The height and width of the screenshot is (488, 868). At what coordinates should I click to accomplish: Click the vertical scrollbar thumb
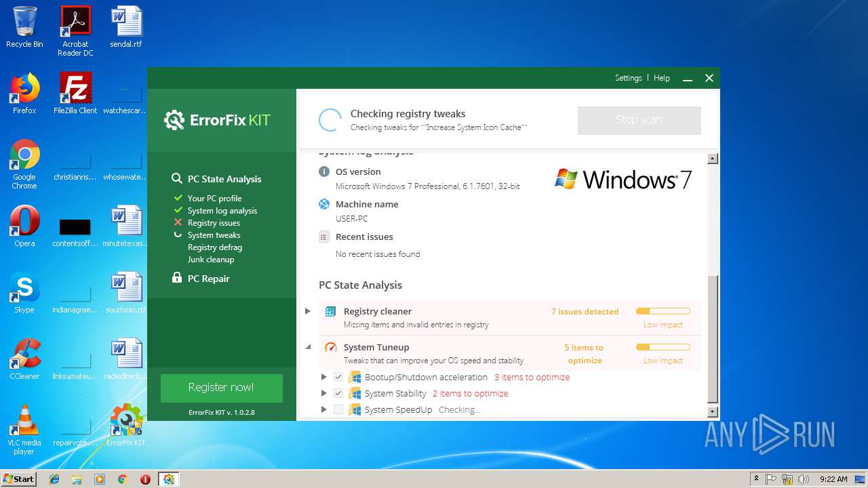[712, 339]
